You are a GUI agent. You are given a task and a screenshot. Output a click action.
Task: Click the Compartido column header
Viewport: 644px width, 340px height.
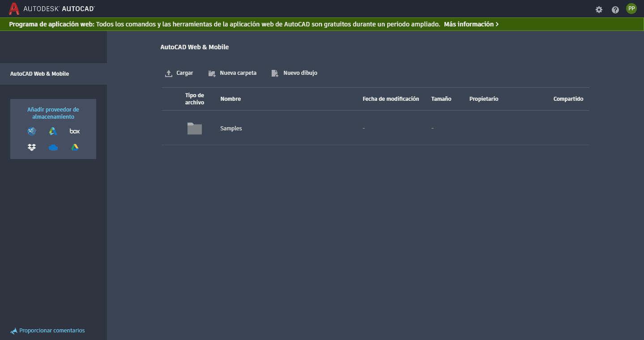(x=568, y=99)
